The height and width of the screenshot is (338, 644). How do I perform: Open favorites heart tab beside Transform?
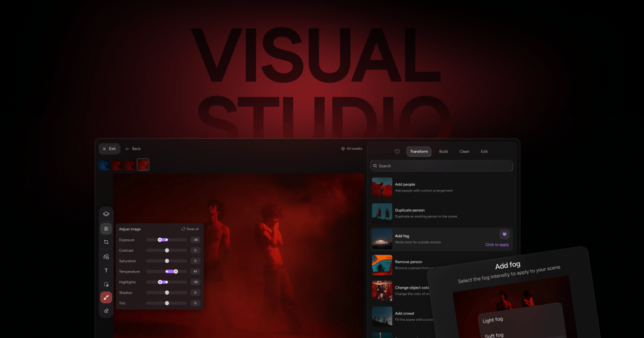coord(397,151)
